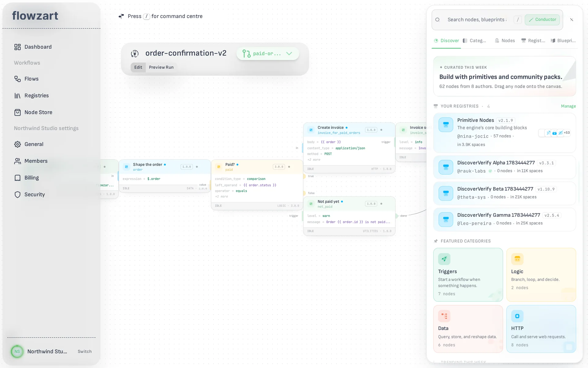
Task: Expand '+1 more' in Paid? node
Action: [221, 197]
